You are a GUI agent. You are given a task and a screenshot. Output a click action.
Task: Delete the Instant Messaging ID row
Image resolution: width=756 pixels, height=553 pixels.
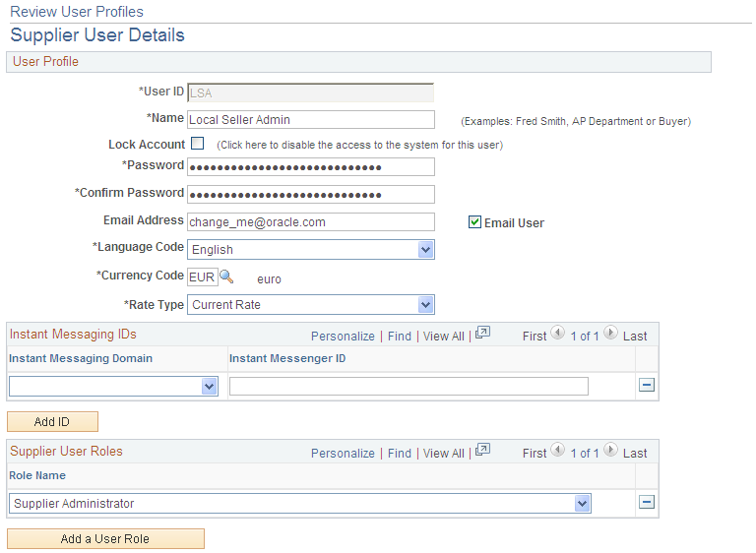647,385
